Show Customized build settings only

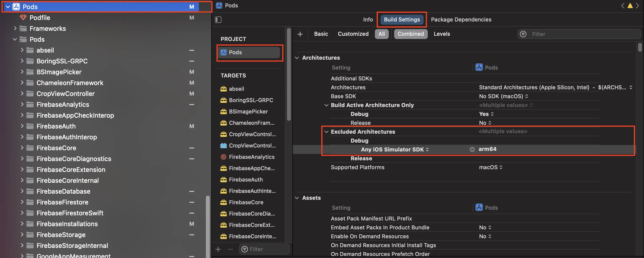tap(353, 34)
